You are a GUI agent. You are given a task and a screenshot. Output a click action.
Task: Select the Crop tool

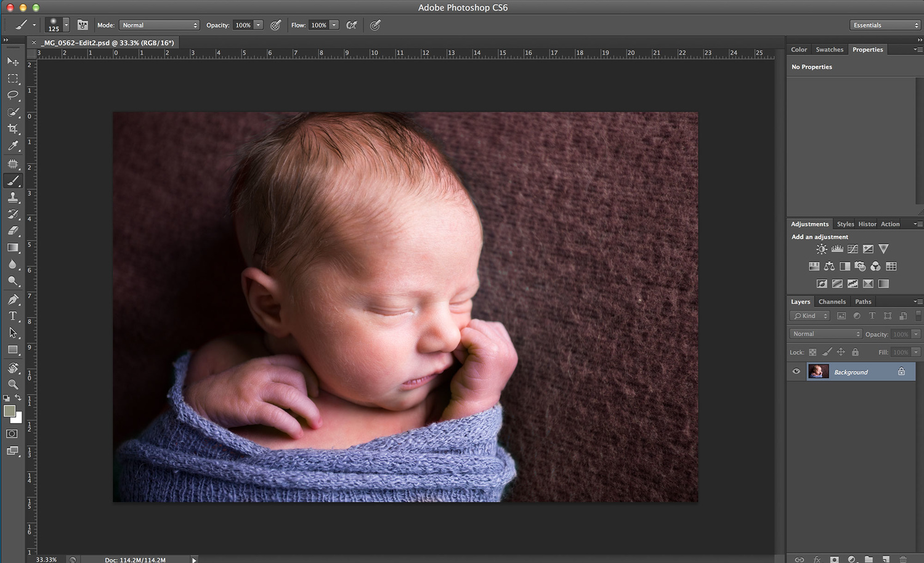click(x=13, y=129)
